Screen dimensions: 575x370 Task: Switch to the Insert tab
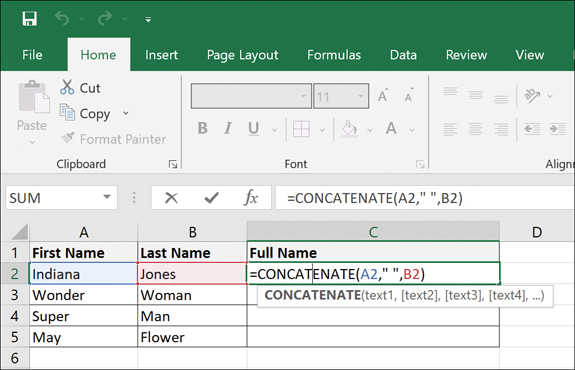point(161,55)
